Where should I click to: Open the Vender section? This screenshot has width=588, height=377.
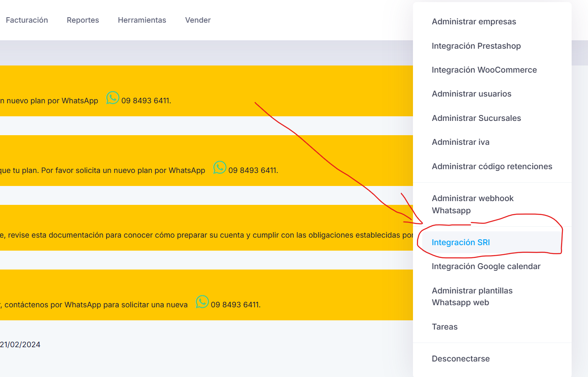coord(198,20)
